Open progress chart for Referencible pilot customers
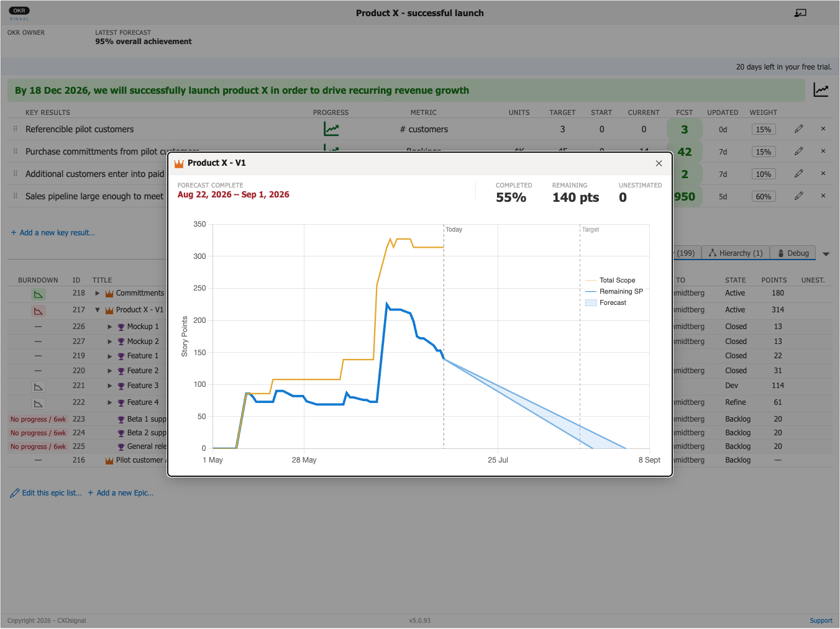Image resolution: width=840 pixels, height=629 pixels. [x=331, y=129]
